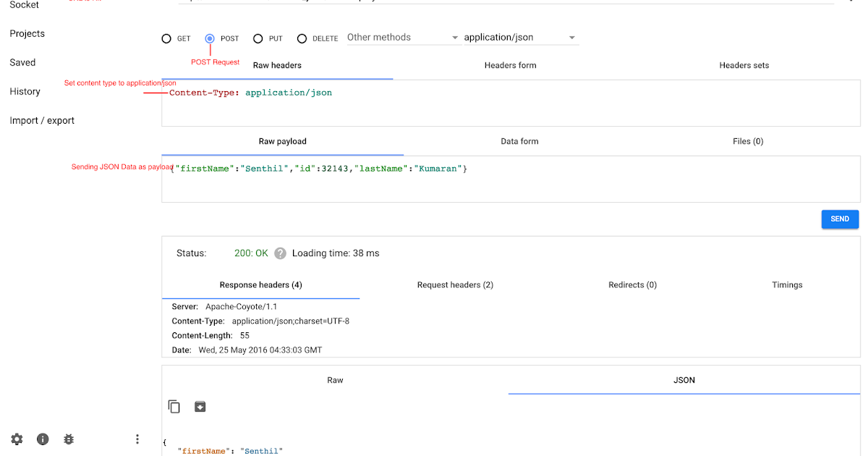Click the save response to file icon

coord(200,407)
